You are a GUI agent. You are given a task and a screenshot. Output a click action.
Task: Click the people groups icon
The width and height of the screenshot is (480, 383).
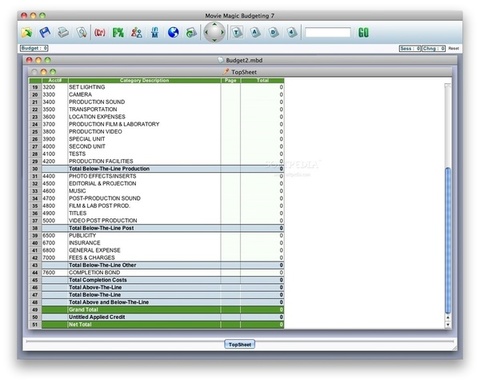pyautogui.click(x=136, y=32)
